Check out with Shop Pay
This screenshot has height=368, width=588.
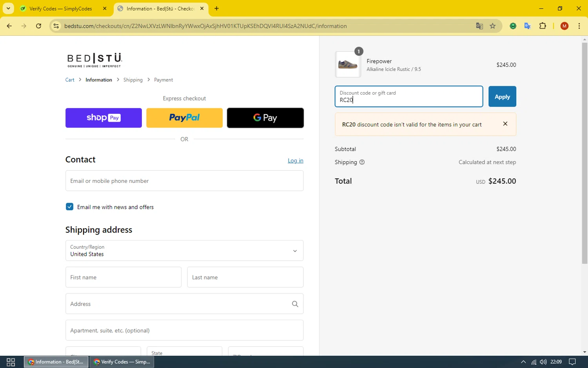click(103, 118)
